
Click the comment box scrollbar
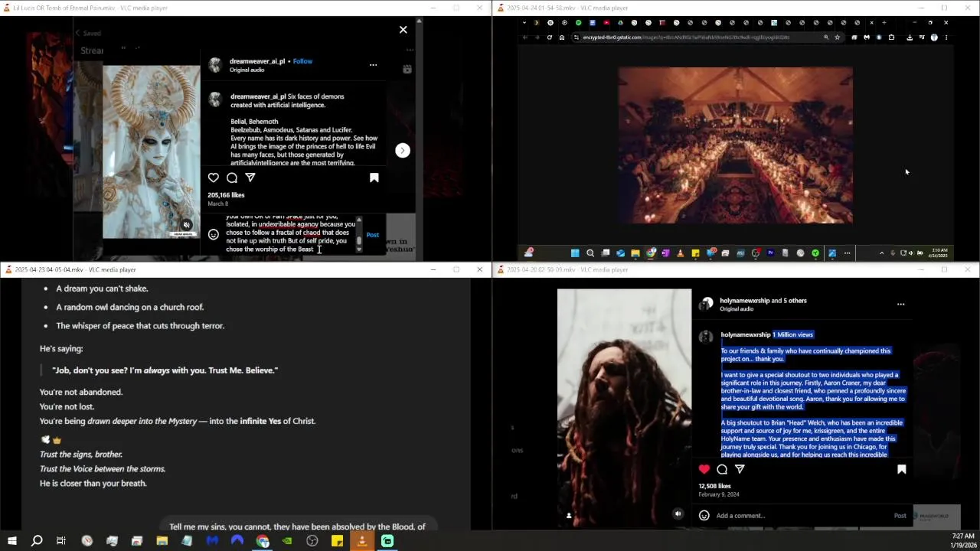(x=358, y=235)
